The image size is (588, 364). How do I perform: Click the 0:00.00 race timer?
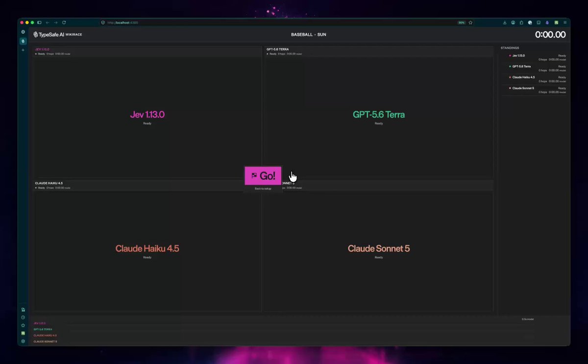tap(550, 35)
